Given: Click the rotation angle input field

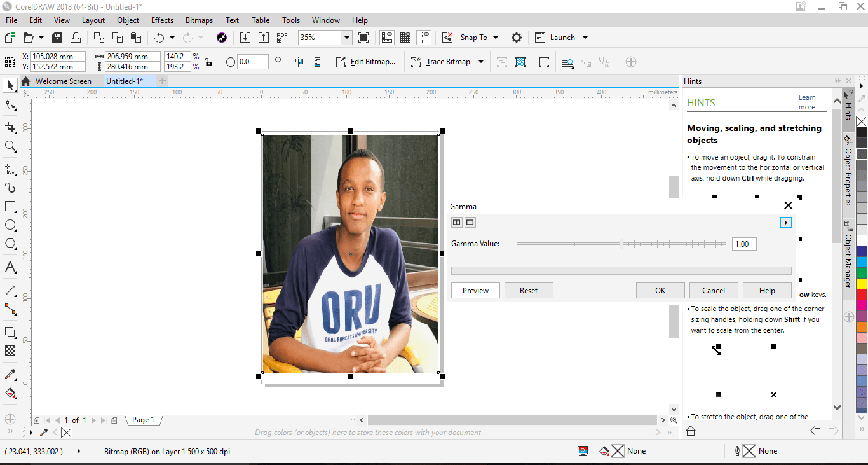Looking at the screenshot, I should click(252, 62).
